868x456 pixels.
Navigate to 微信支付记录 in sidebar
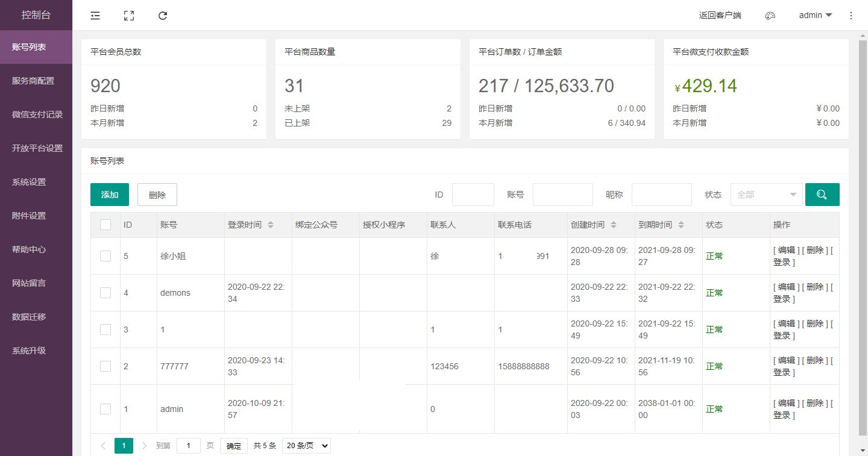pyautogui.click(x=37, y=114)
